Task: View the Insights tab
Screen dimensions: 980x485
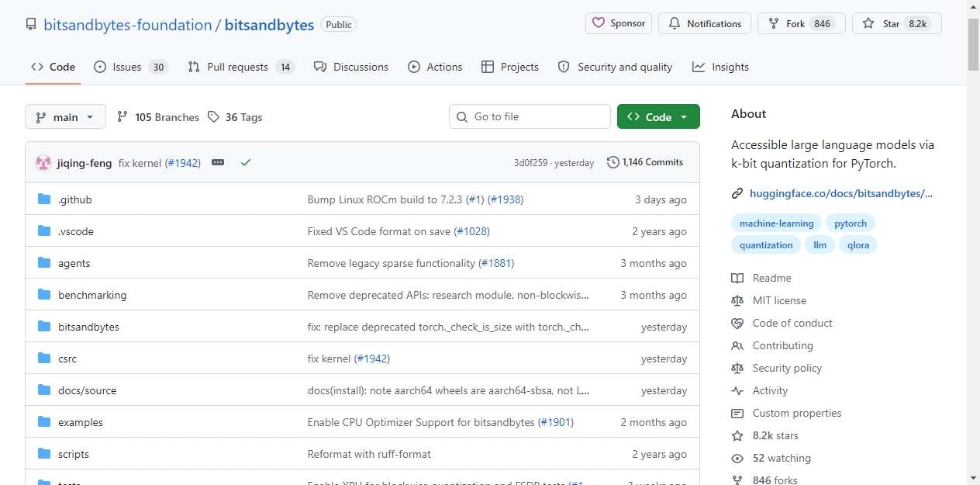Action: pos(720,67)
